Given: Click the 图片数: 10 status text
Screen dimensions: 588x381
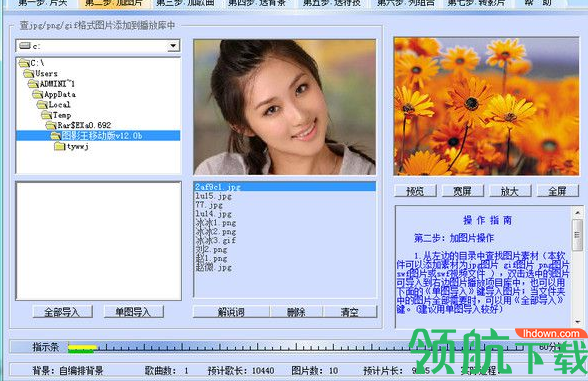Looking at the screenshot, I should point(315,371).
